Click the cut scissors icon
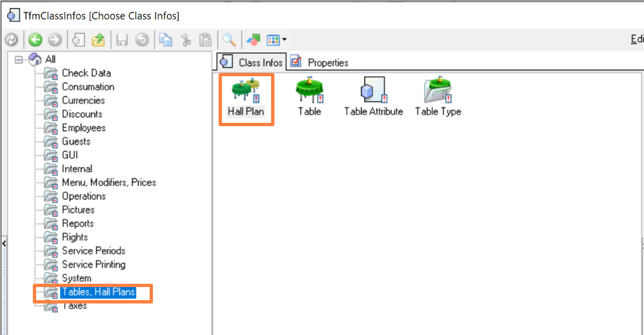Screen dimensions: 644x335 186,40
